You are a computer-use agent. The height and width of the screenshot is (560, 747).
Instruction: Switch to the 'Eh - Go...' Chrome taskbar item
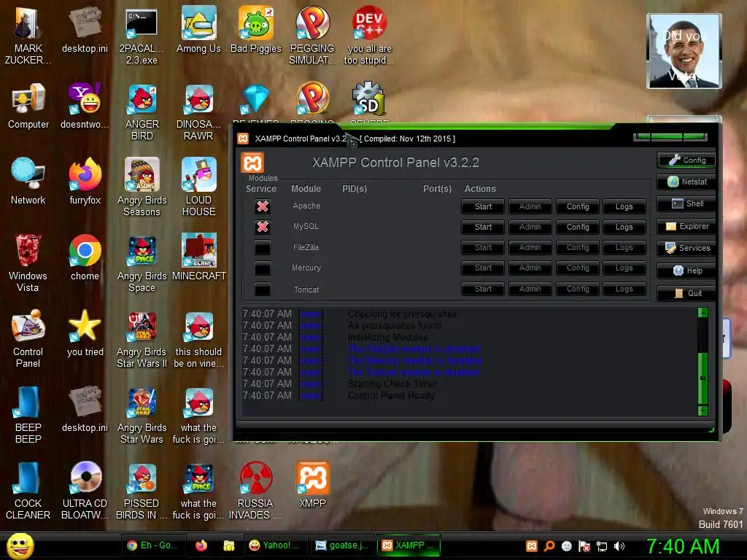(x=154, y=545)
